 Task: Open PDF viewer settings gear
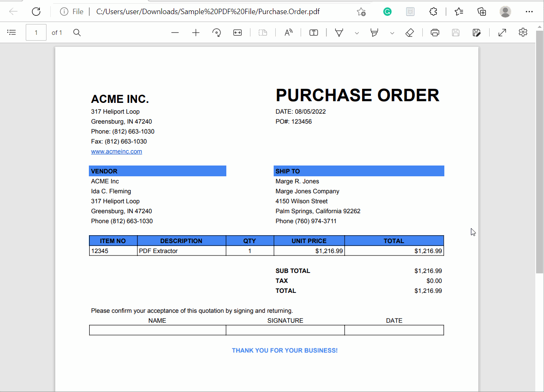[523, 32]
